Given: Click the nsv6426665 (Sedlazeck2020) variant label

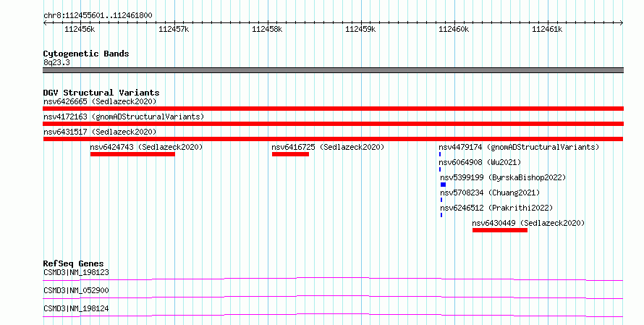Looking at the screenshot, I should pyautogui.click(x=100, y=101).
